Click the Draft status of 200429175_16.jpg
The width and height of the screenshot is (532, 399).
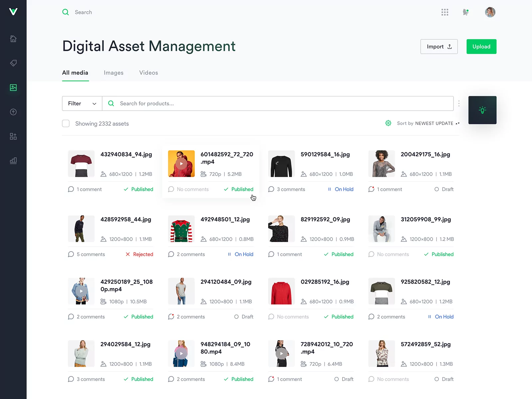[x=444, y=189]
